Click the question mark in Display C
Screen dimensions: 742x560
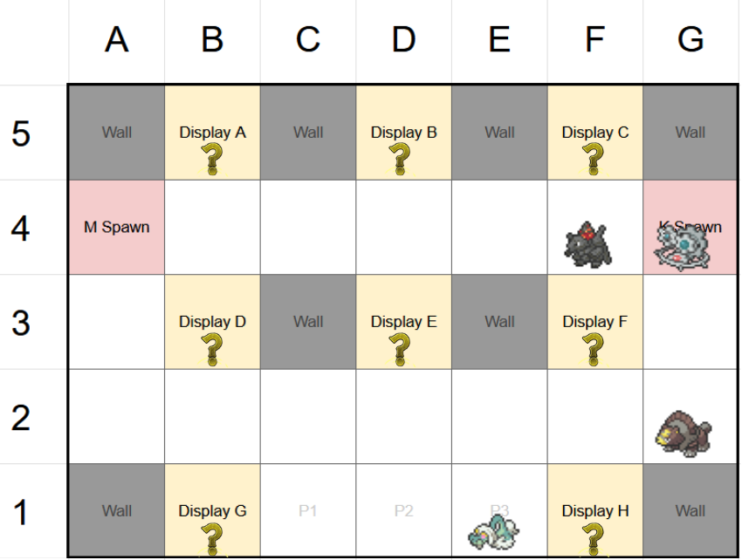point(593,159)
